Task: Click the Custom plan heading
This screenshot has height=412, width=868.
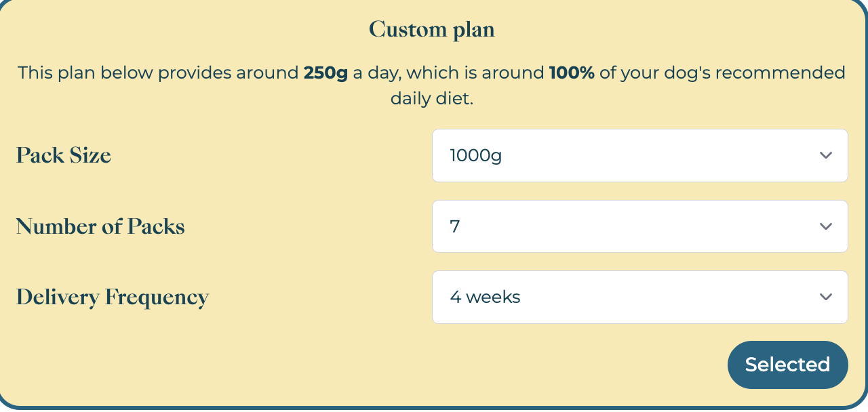Action: 432,30
